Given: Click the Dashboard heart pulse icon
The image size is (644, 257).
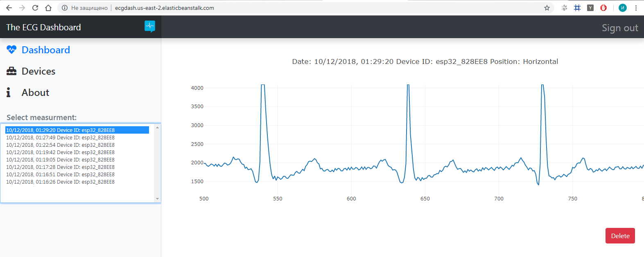Looking at the screenshot, I should click(x=11, y=50).
